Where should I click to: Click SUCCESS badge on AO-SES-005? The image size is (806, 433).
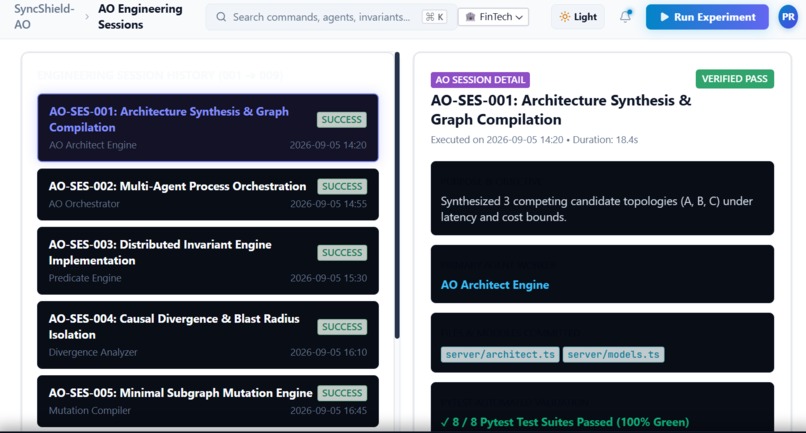click(342, 393)
